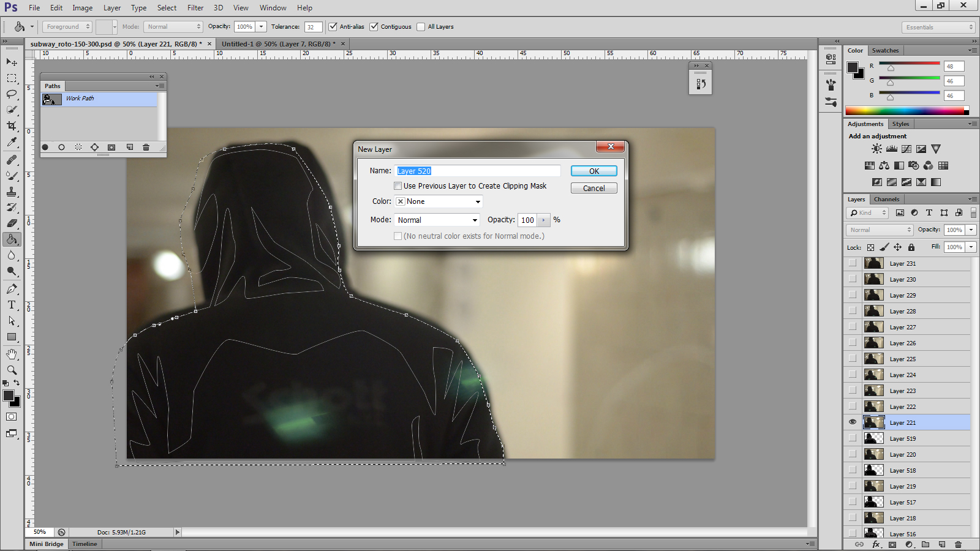The height and width of the screenshot is (551, 980).
Task: Switch to the Channels tab
Action: point(886,200)
